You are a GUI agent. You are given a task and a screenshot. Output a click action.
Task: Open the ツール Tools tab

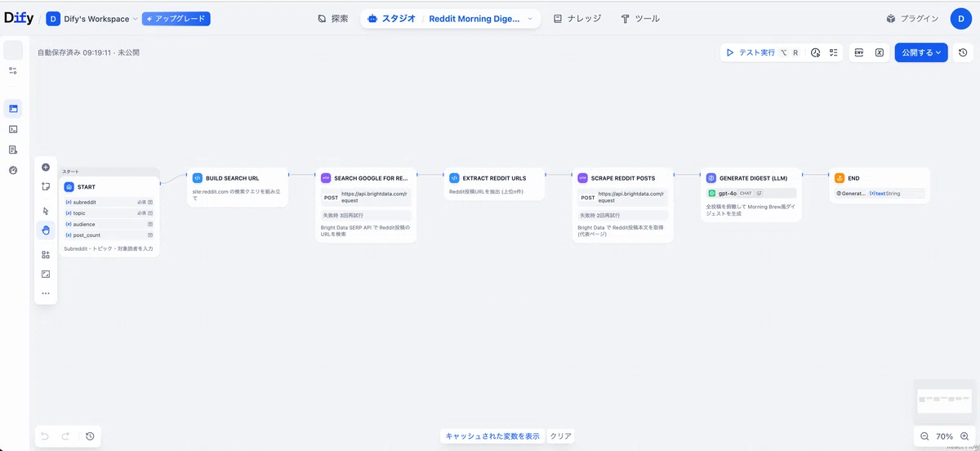click(640, 18)
